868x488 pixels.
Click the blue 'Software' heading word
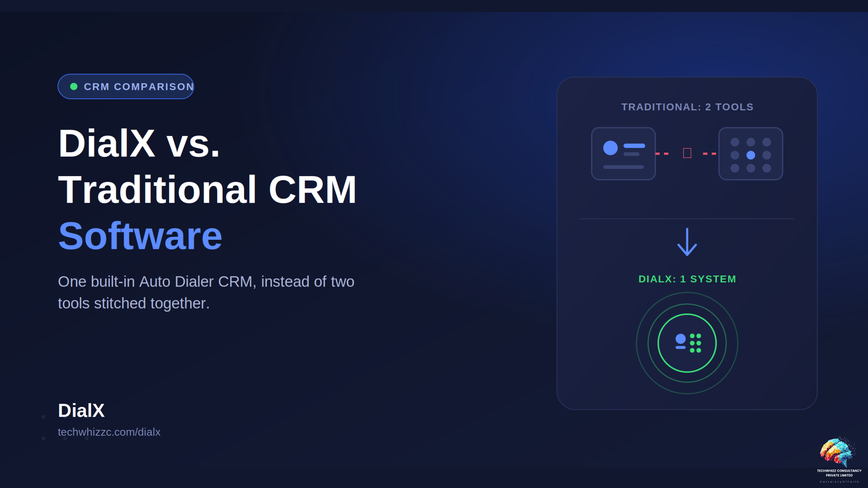pyautogui.click(x=140, y=236)
